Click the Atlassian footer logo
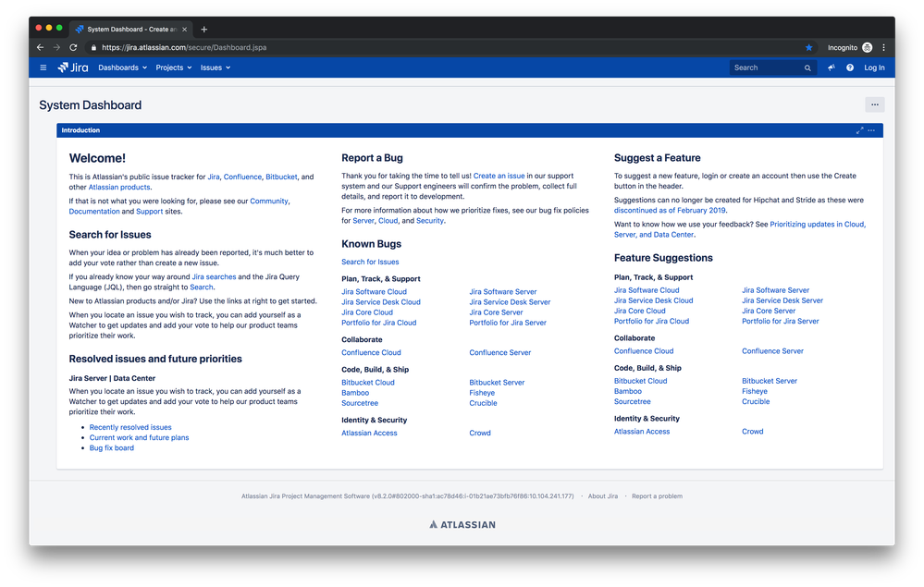924x587 pixels. pyautogui.click(x=462, y=524)
